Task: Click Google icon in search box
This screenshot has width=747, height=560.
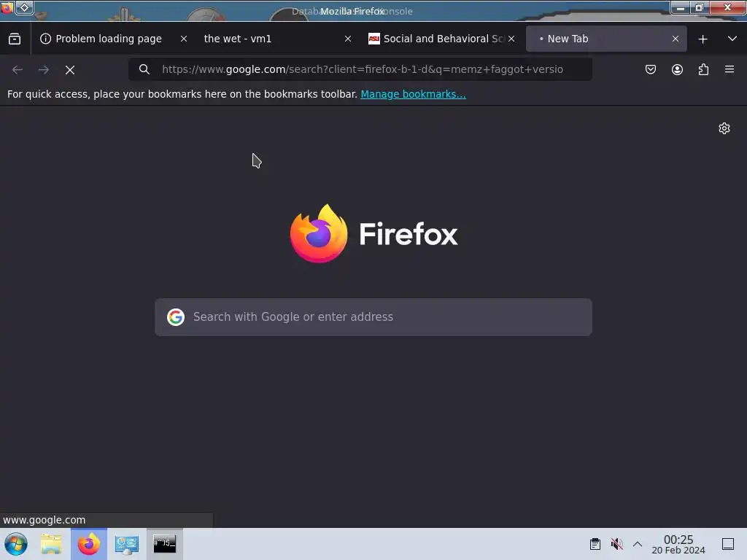Action: click(x=176, y=317)
